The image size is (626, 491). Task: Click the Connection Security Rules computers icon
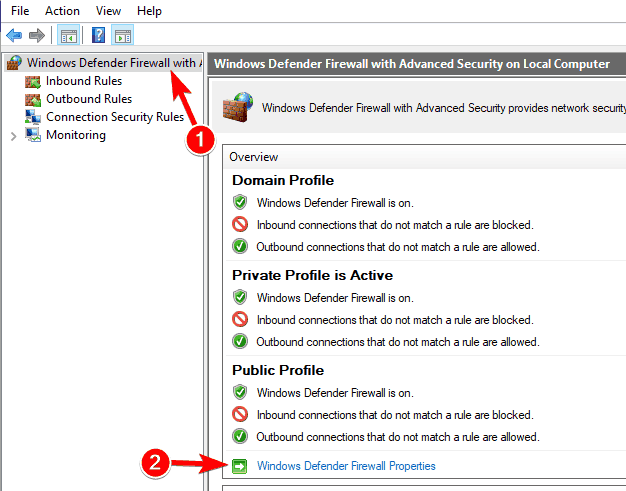pyautogui.click(x=33, y=117)
